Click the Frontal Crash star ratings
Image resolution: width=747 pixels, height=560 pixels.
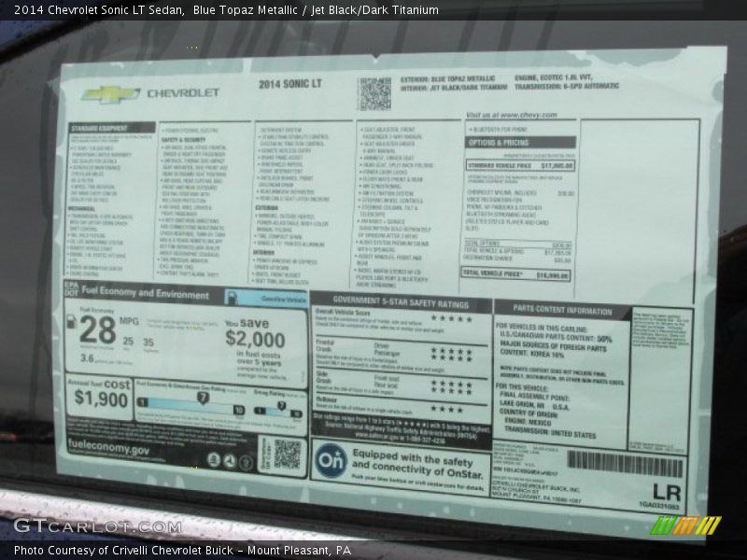point(451,355)
